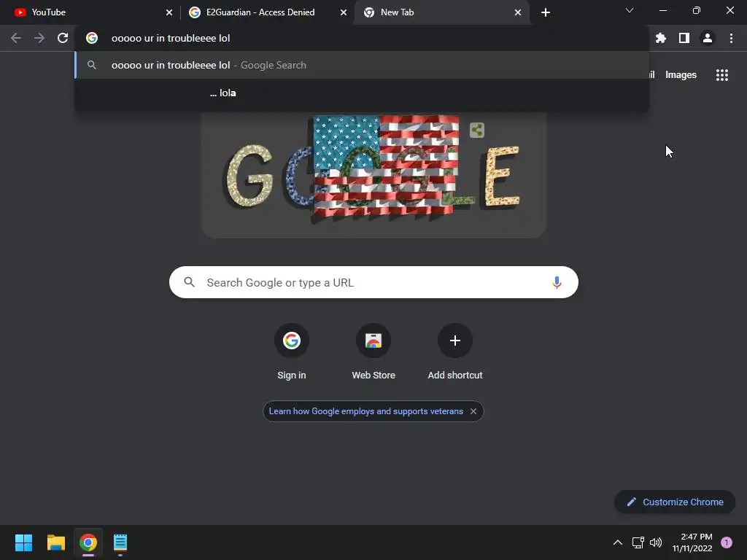Viewport: 747px width, 560px height.
Task: Open the Chrome three-dot menu
Action: 731,38
